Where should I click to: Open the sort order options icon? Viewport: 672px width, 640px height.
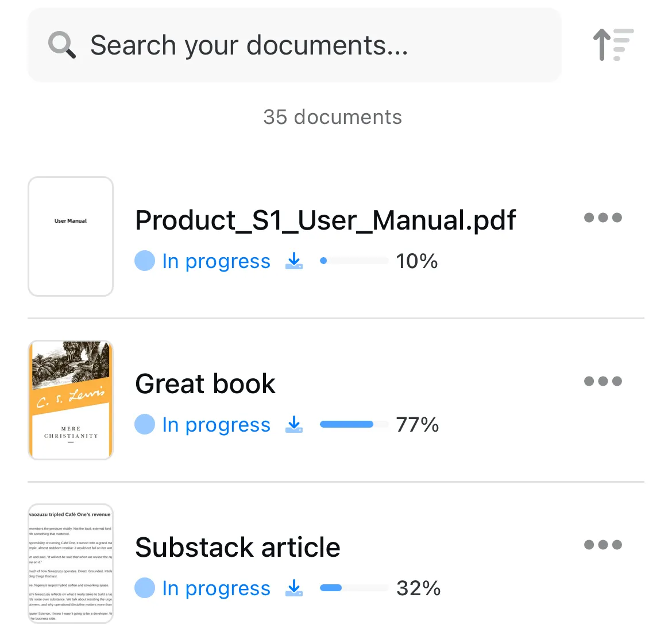[x=613, y=44]
